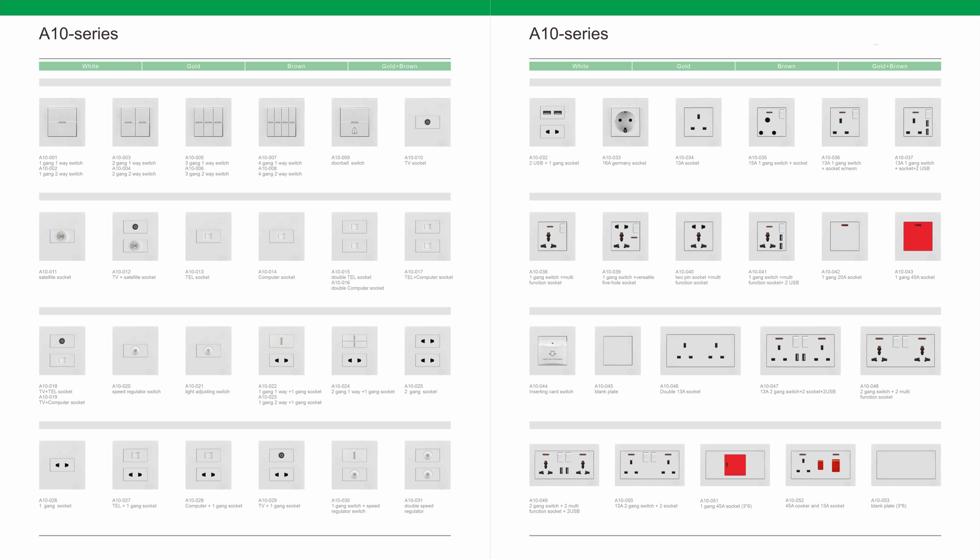Click the A10-050 13A 2 gang socket image
980x559 pixels.
tap(650, 465)
